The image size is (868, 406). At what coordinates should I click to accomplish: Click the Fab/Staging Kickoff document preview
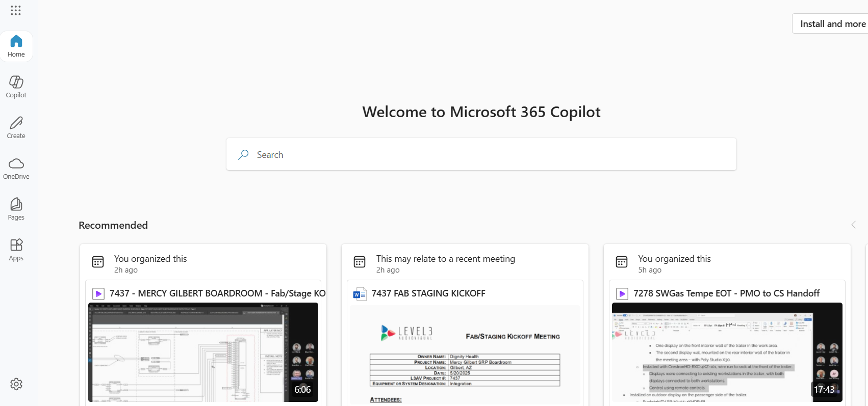pos(465,355)
